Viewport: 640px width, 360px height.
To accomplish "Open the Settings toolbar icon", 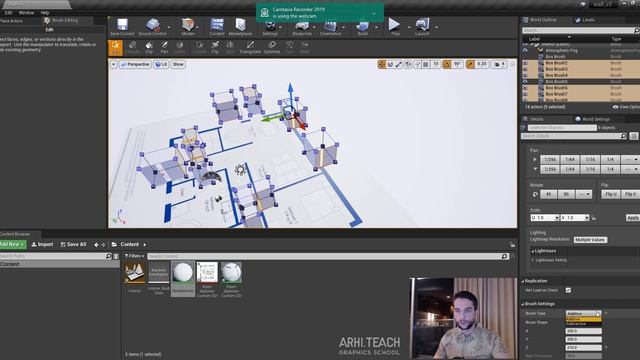I will 270,27.
